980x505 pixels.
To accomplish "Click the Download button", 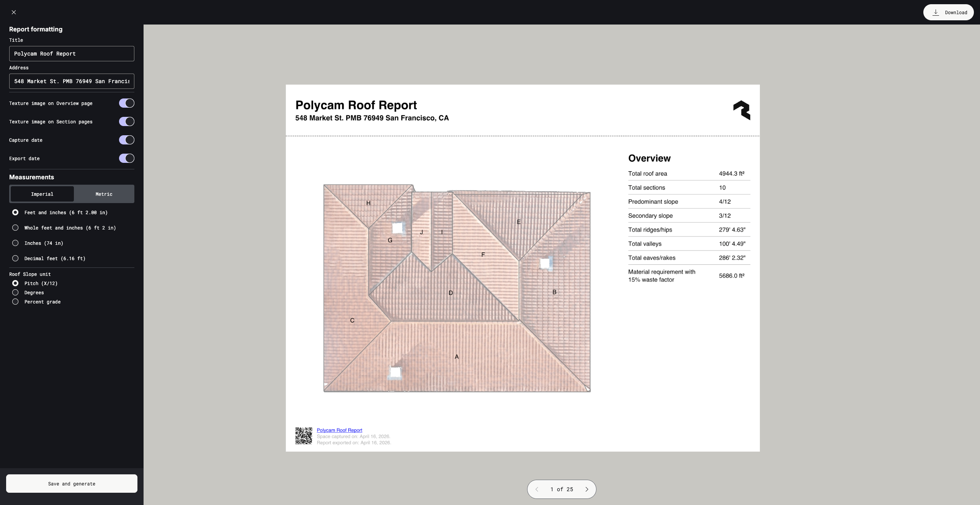I will tap(948, 12).
